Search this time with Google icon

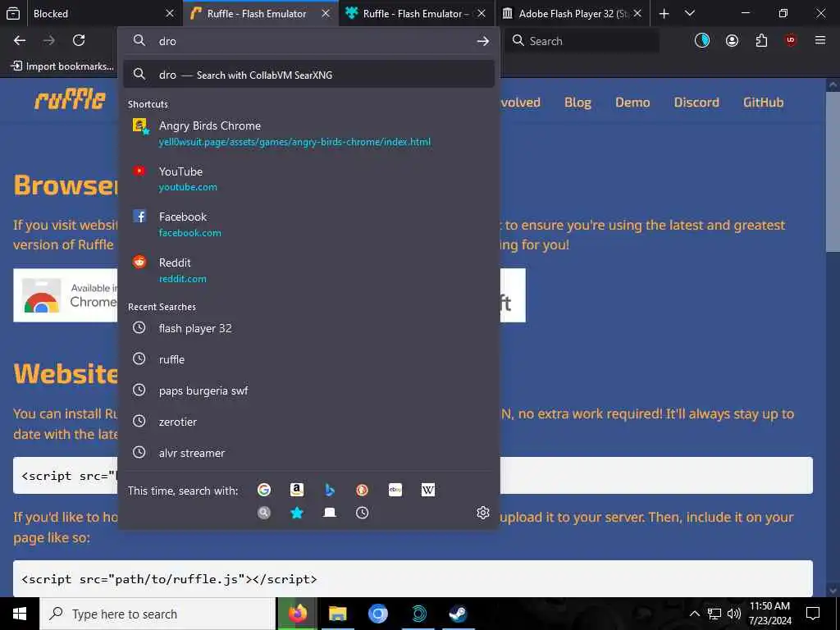[264, 490]
